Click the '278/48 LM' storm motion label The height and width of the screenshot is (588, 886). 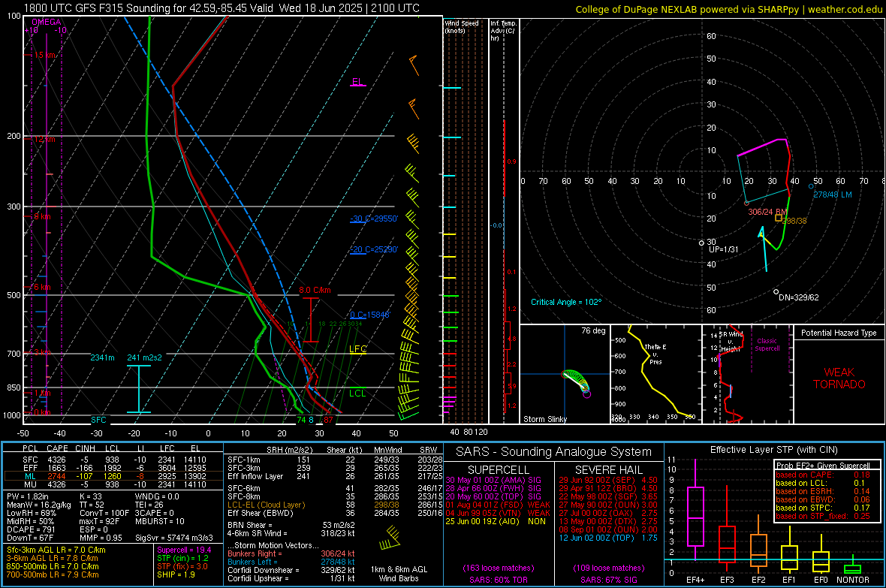coord(833,194)
